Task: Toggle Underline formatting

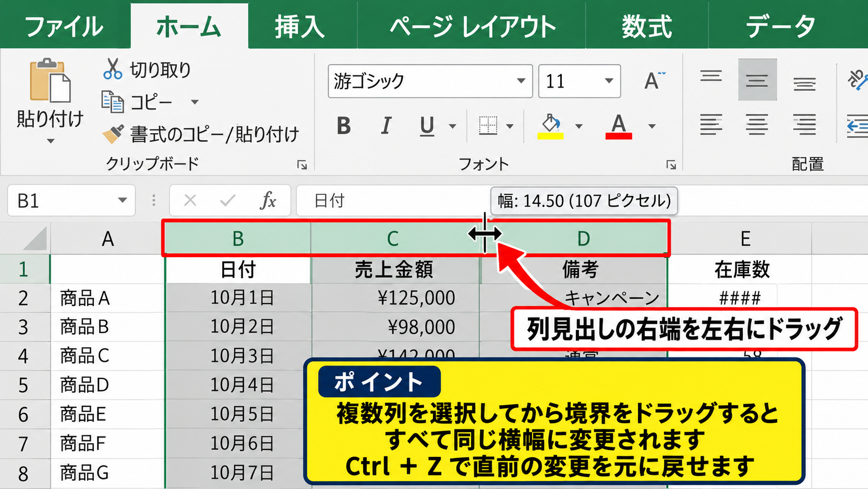Action: pos(427,126)
